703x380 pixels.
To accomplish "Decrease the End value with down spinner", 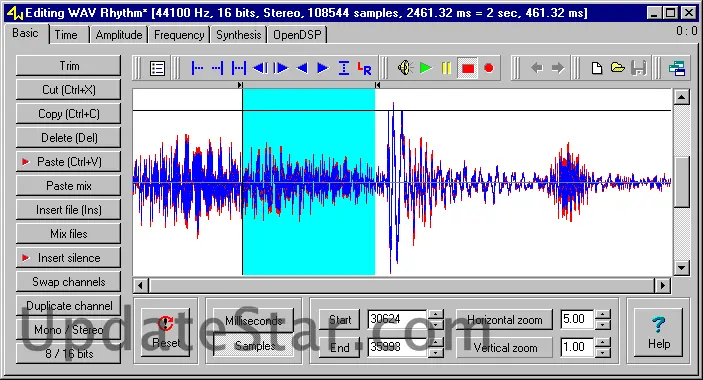I will tap(435, 353).
